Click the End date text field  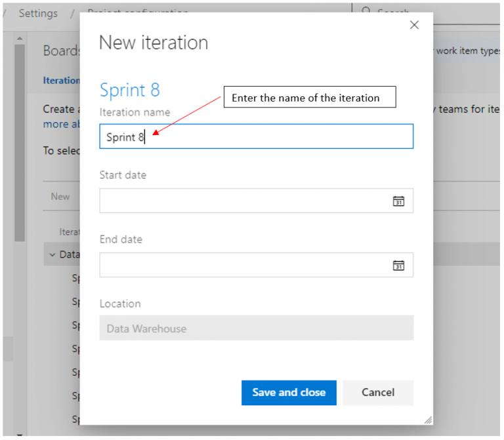pyautogui.click(x=244, y=266)
